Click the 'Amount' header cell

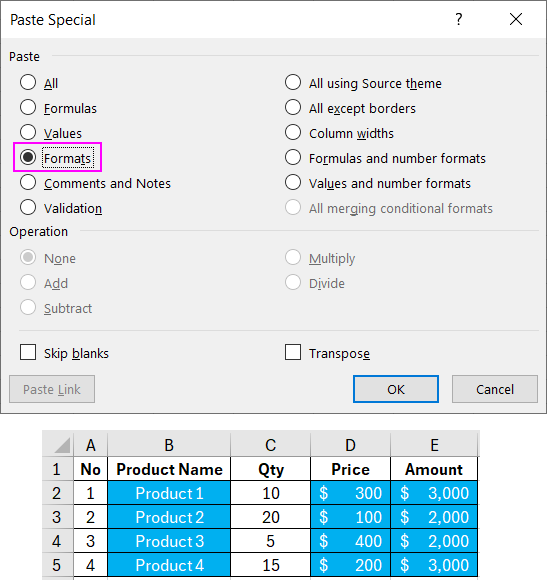(434, 469)
